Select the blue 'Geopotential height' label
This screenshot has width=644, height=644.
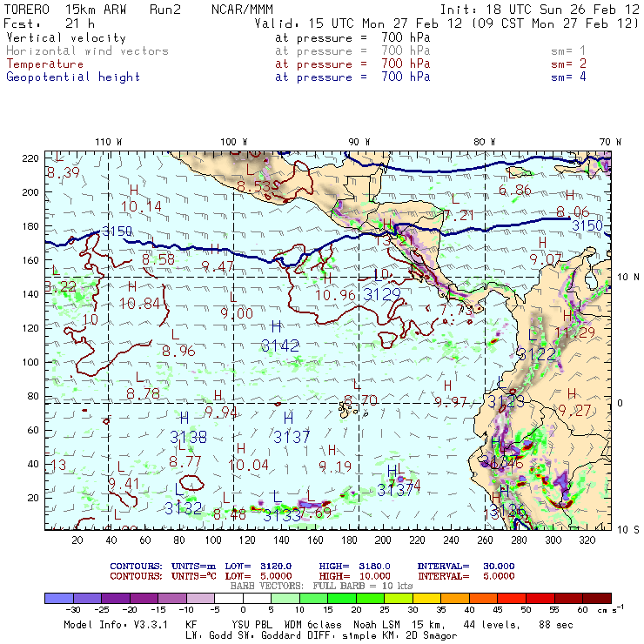pos(73,77)
